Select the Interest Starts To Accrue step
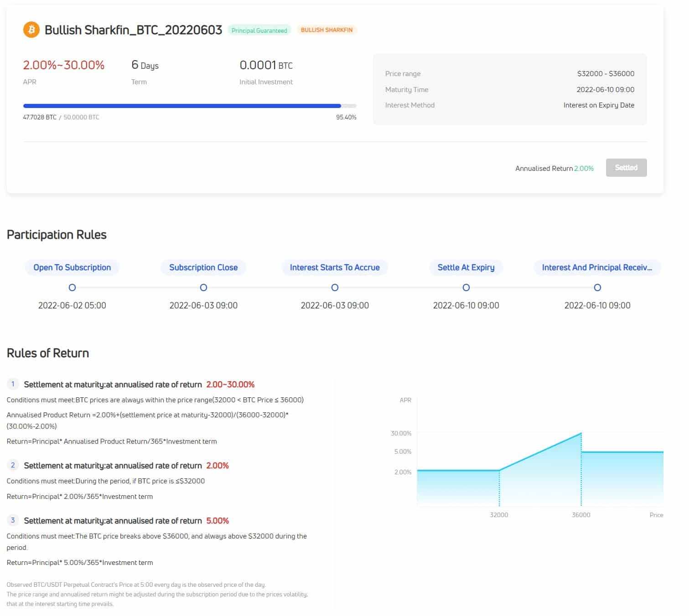This screenshot has width=689, height=616. coord(335,267)
